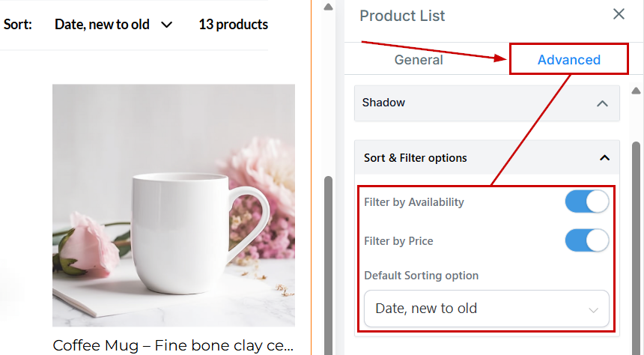This screenshot has width=644, height=355.
Task: Open storefront sort 'Date, new to old' menu
Action: click(x=102, y=25)
